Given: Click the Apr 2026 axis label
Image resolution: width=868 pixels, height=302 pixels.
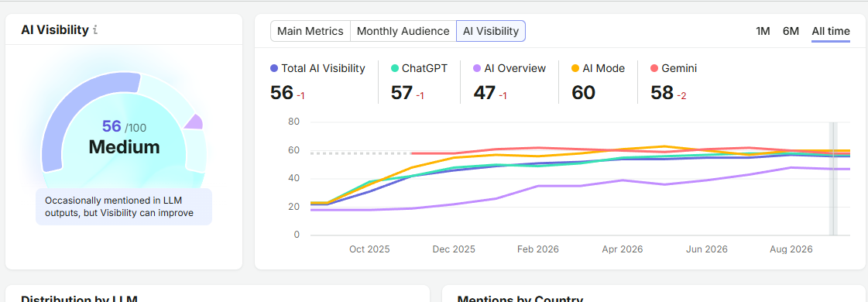Looking at the screenshot, I should tap(623, 249).
